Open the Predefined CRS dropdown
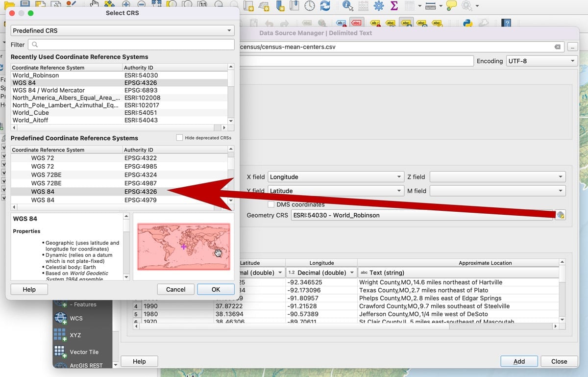Screen dimensions: 588x377 coord(122,30)
